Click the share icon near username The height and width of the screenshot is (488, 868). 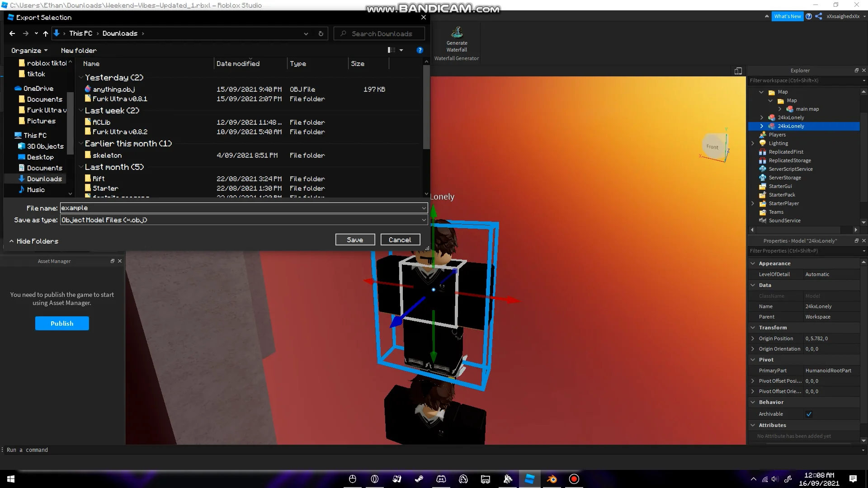tap(819, 16)
